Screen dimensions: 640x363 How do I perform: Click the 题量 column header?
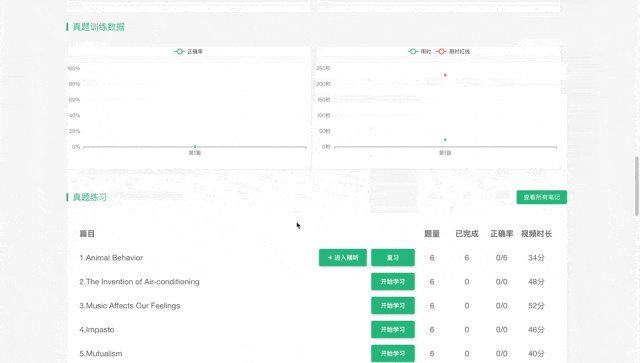[x=432, y=234]
